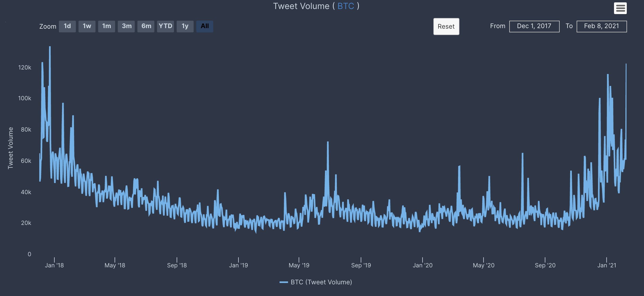Viewport: 644px width, 296px height.
Task: Choose the 6m zoom button
Action: pos(146,26)
